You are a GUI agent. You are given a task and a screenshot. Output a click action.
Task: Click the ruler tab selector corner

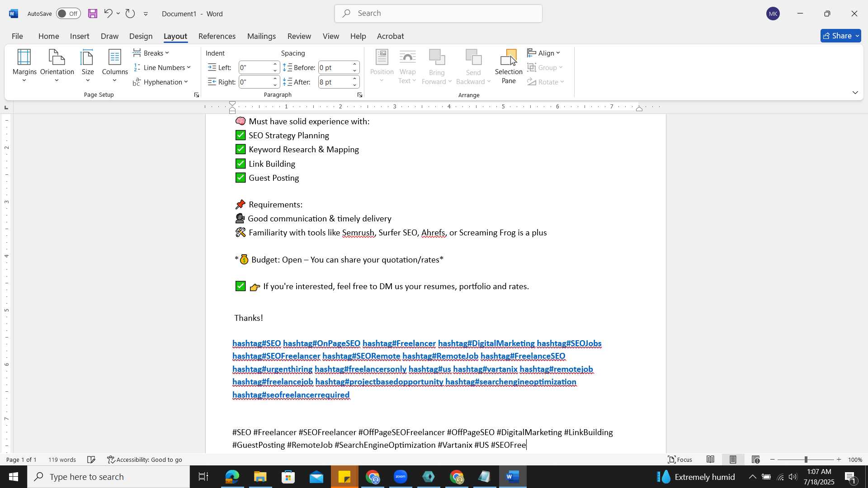click(6, 107)
